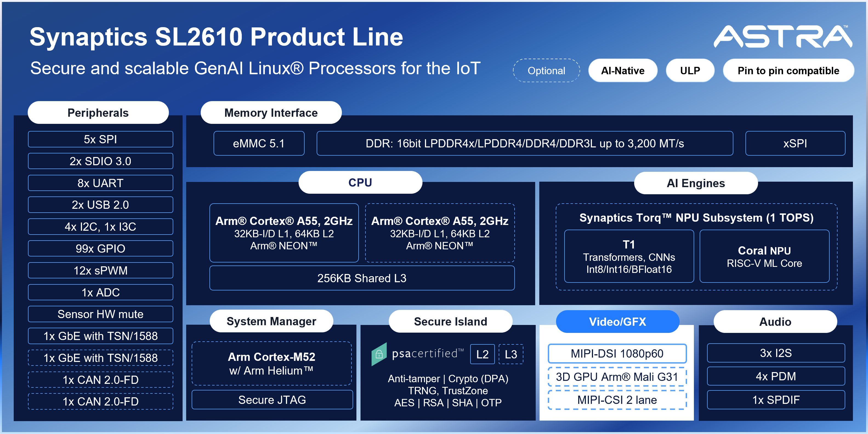Select the dashed L3 certification box
Screen dimensions: 868x434
pyautogui.click(x=510, y=354)
